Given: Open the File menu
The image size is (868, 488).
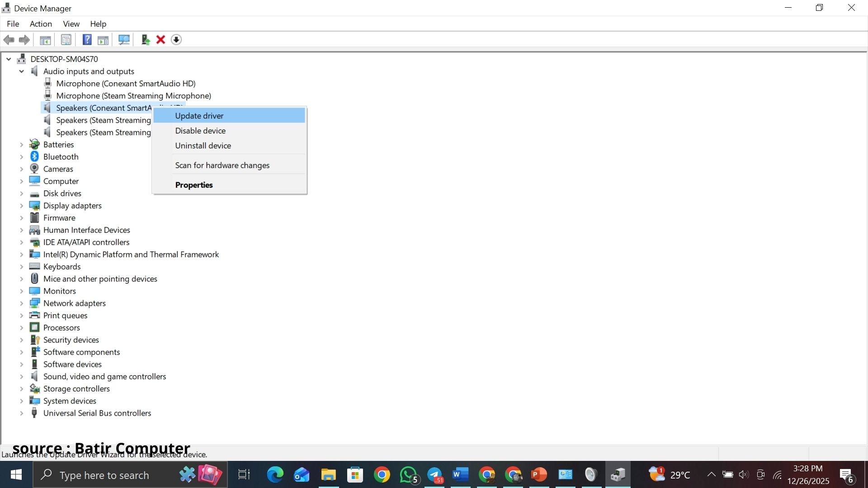Looking at the screenshot, I should 13,24.
